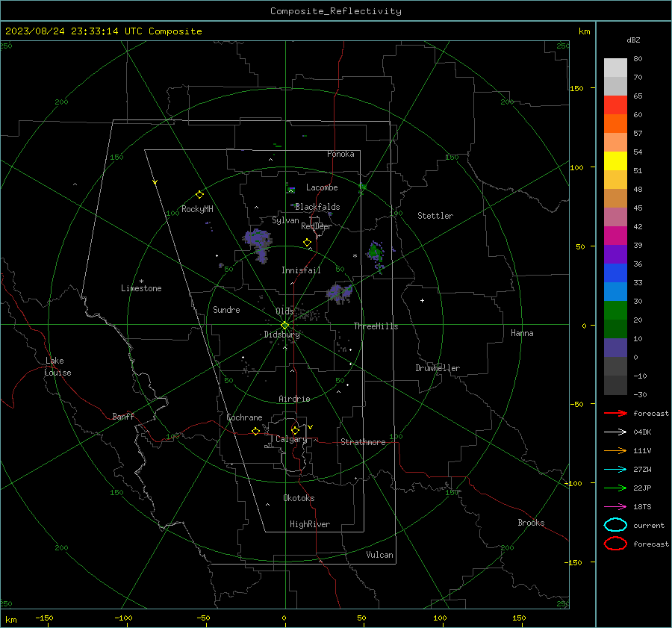Click the Innisfail label
The width and height of the screenshot is (672, 628).
click(x=301, y=270)
